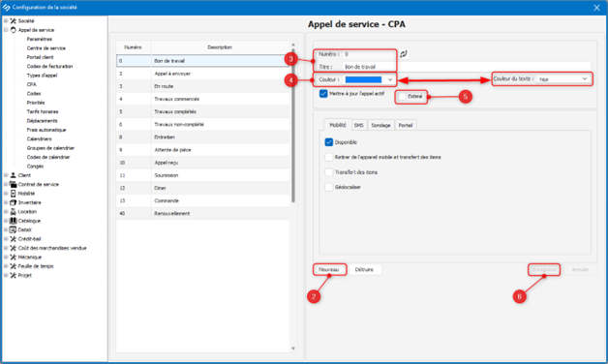
Task: Click the Projet tools icon
Action: (14, 275)
